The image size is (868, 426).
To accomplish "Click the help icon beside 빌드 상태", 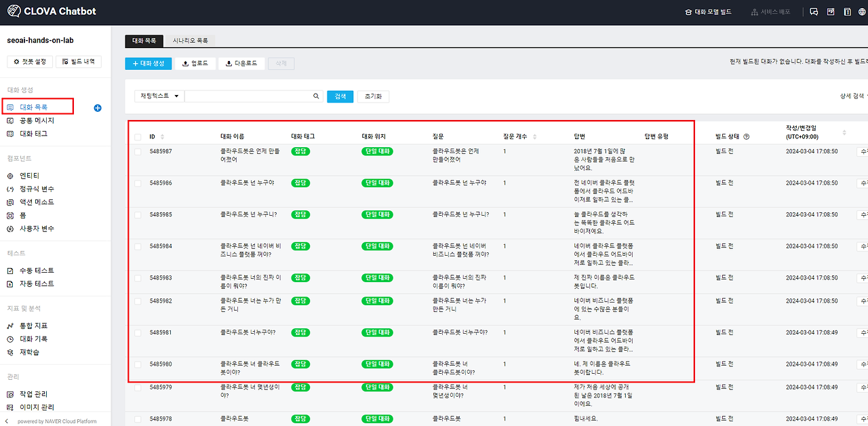I will pyautogui.click(x=747, y=136).
